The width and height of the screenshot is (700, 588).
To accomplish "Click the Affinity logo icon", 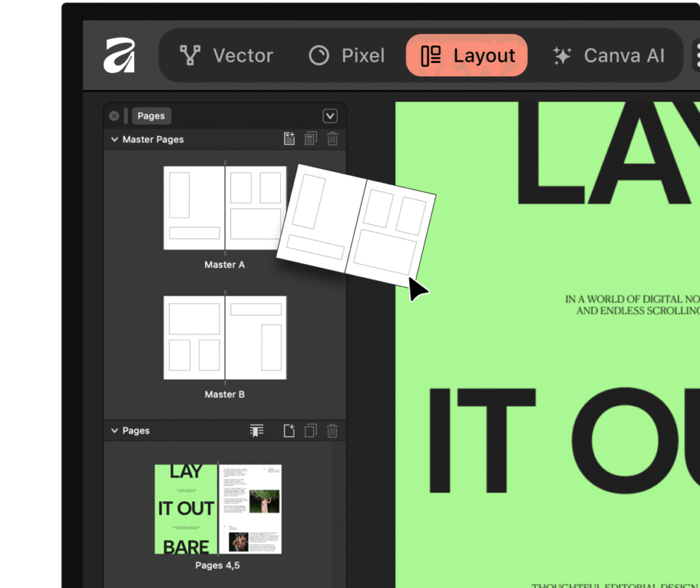I will click(x=119, y=55).
